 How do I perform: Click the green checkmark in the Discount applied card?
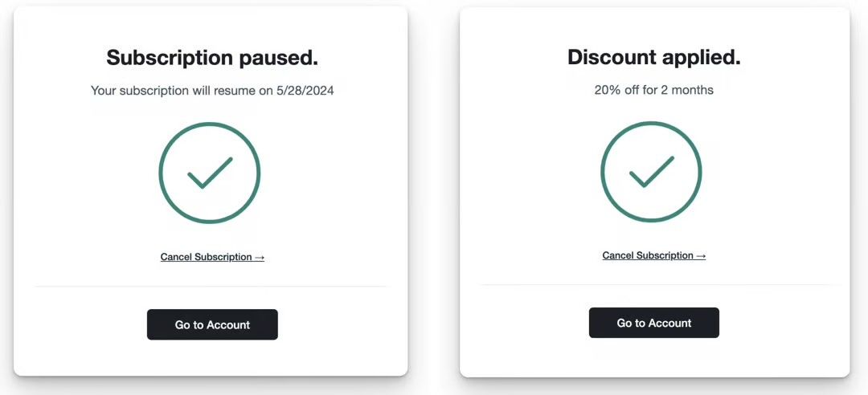651,171
